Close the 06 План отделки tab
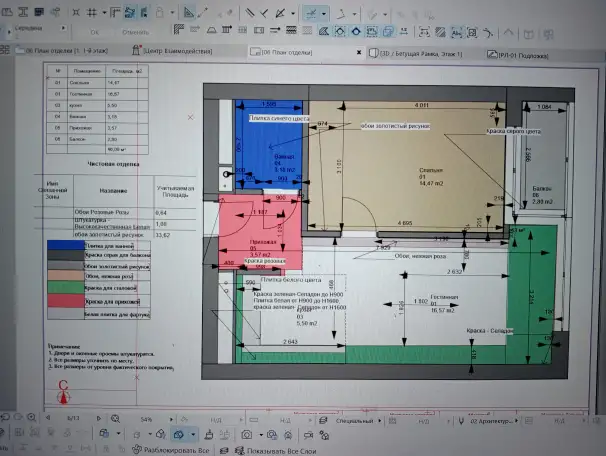 click(359, 52)
